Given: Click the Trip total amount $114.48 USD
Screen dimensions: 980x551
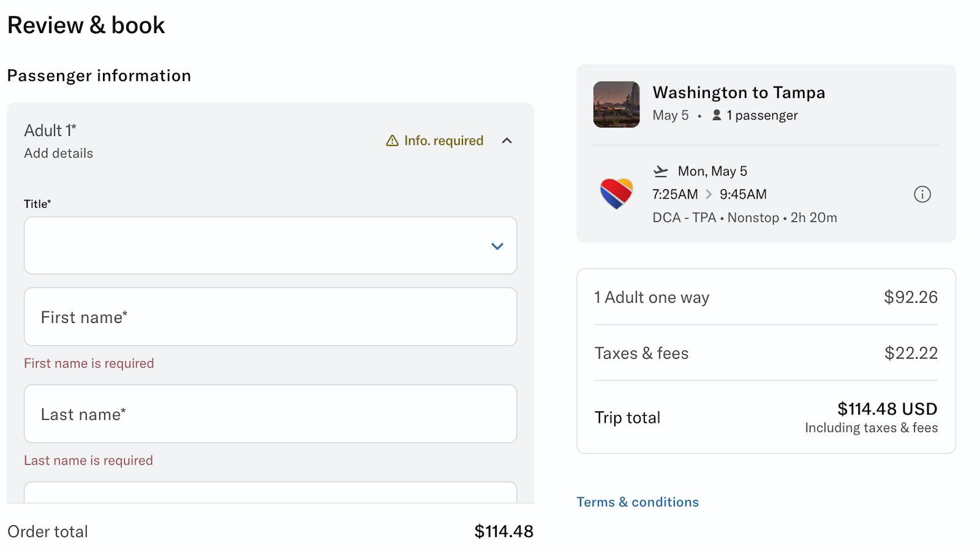Looking at the screenshot, I should click(x=887, y=409).
